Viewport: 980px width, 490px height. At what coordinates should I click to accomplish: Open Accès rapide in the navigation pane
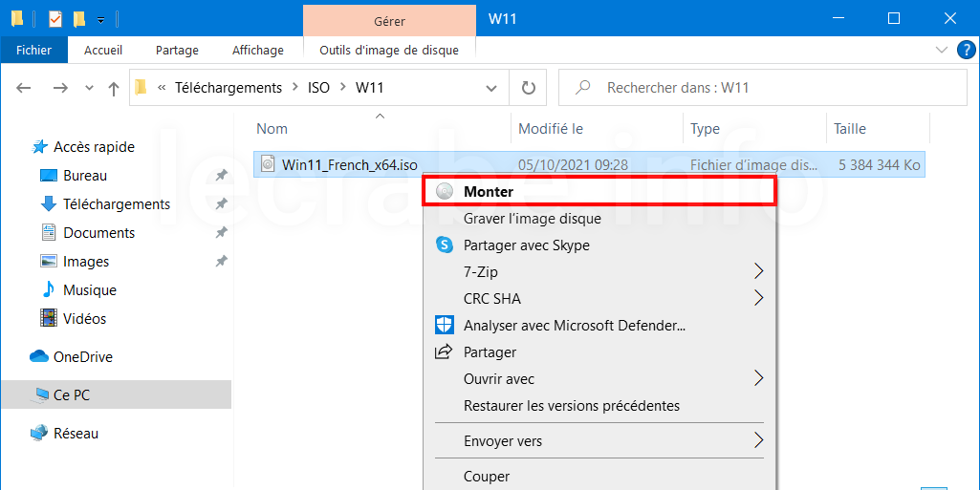click(x=94, y=147)
